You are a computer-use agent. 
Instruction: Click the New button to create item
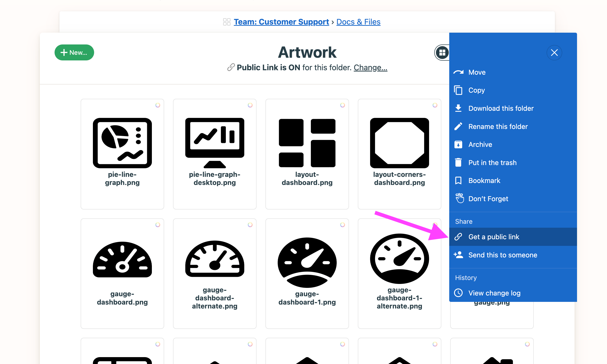pos(74,52)
